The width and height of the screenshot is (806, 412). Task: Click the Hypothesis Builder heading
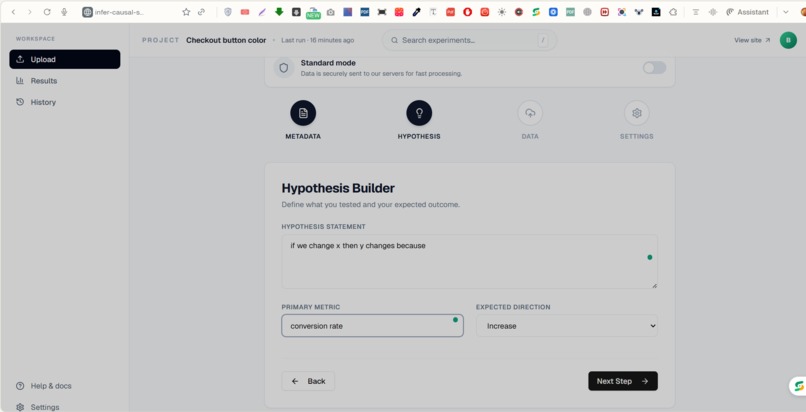click(x=338, y=188)
